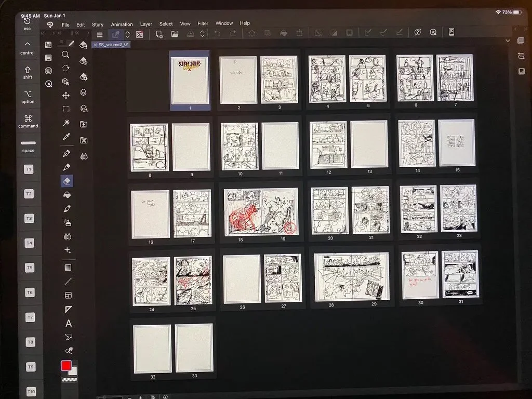This screenshot has height=399, width=532.
Task: Open the Filter menu
Action: pos(203,24)
